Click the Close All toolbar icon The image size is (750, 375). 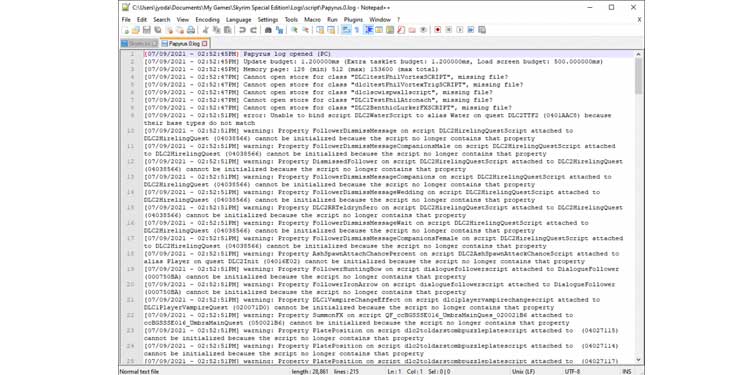click(x=180, y=30)
